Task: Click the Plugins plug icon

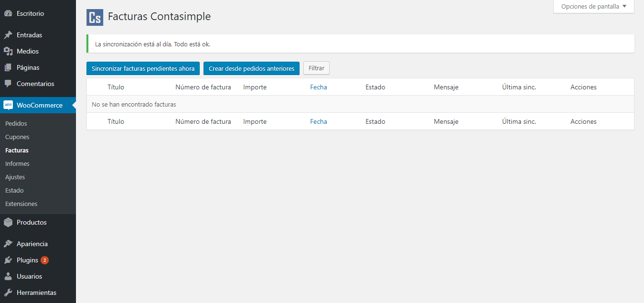Action: pyautogui.click(x=8, y=260)
